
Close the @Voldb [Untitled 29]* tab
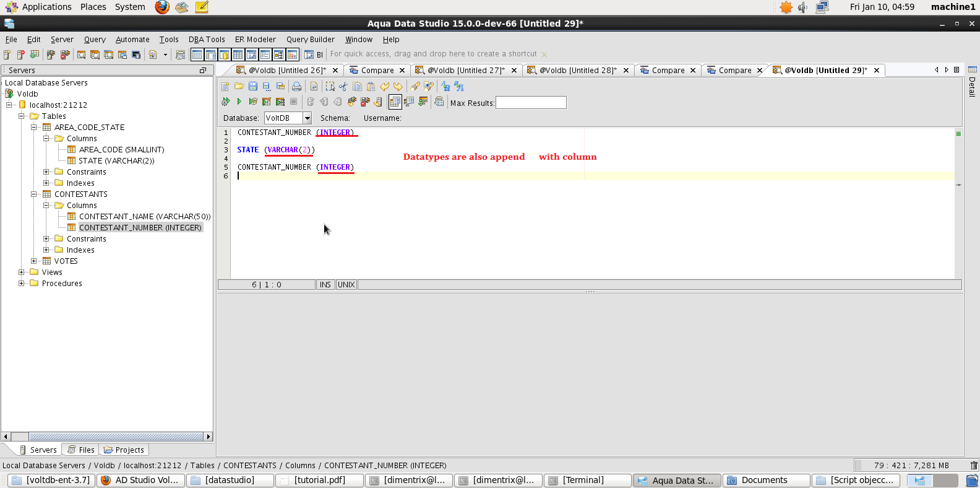click(877, 71)
